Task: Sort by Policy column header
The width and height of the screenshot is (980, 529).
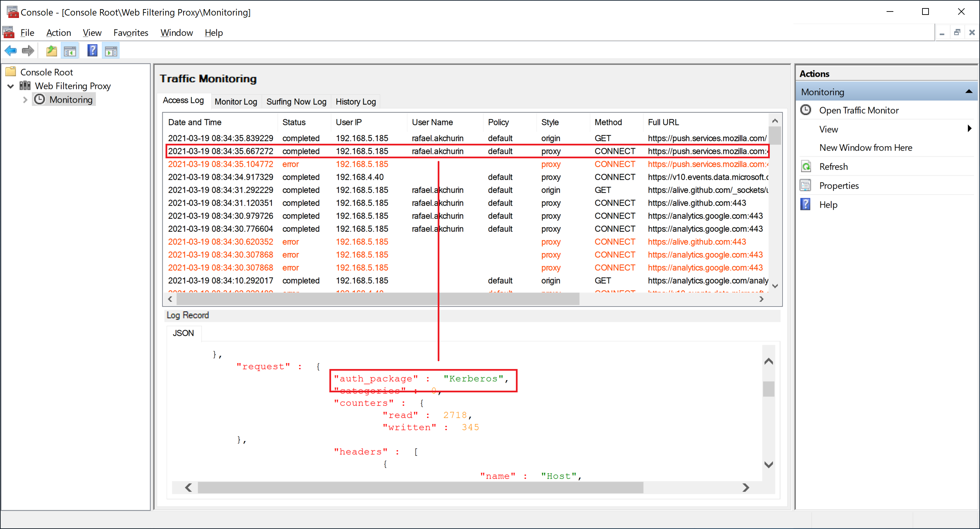Action: click(x=510, y=122)
